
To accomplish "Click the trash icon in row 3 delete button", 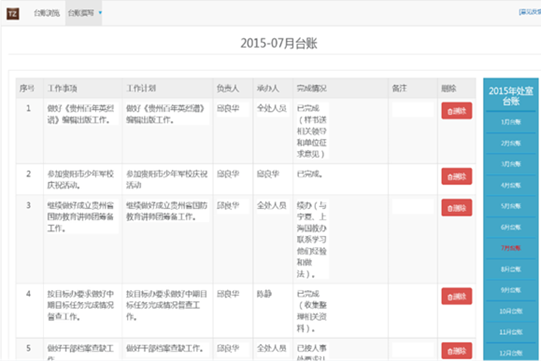I will (x=450, y=208).
